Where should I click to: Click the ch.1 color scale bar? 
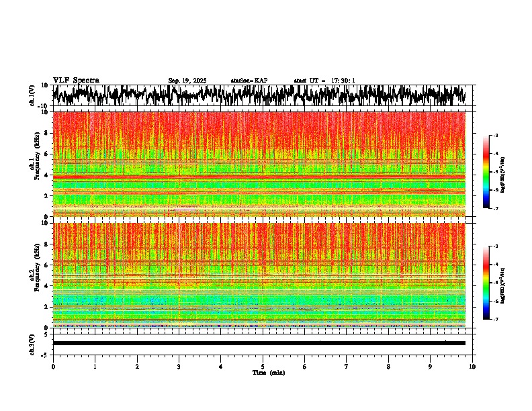486,172
